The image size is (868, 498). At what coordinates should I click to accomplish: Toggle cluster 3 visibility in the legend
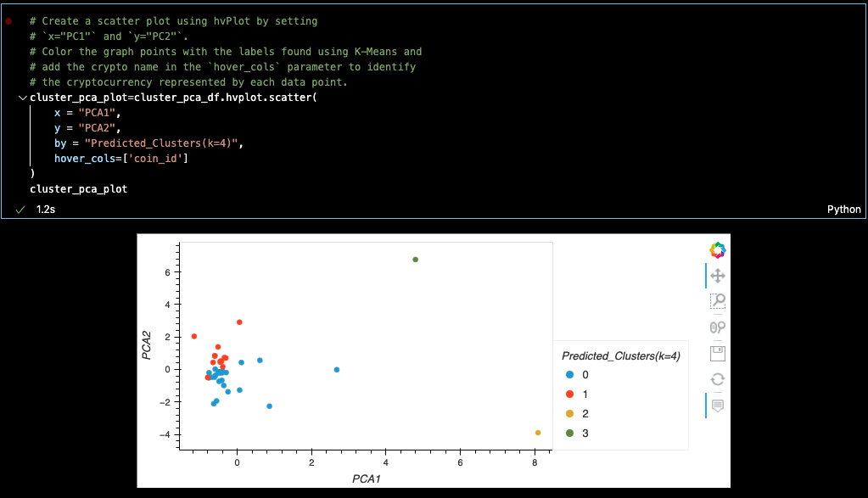585,433
